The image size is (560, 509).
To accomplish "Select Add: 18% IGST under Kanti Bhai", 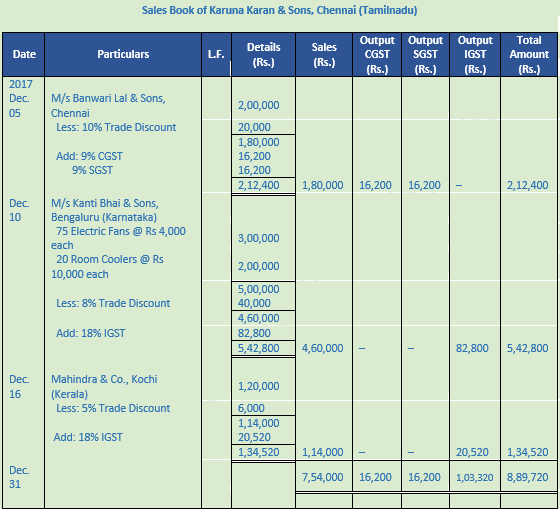I will click(91, 333).
